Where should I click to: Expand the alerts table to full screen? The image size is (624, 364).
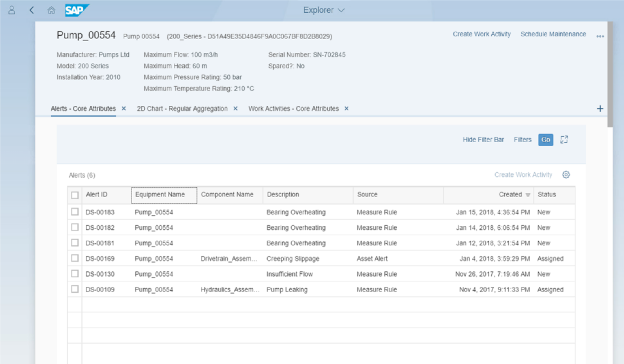point(564,140)
